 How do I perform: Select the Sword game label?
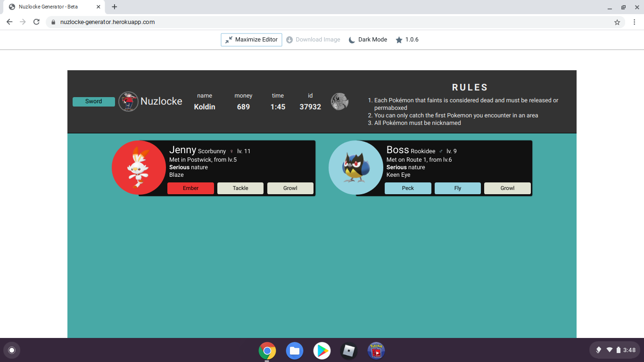click(x=94, y=101)
